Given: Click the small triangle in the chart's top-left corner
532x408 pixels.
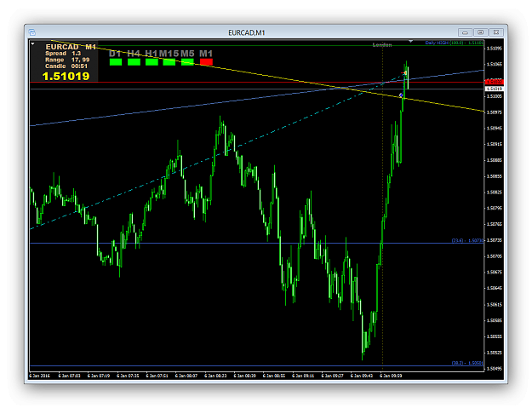Looking at the screenshot, I should 32,43.
